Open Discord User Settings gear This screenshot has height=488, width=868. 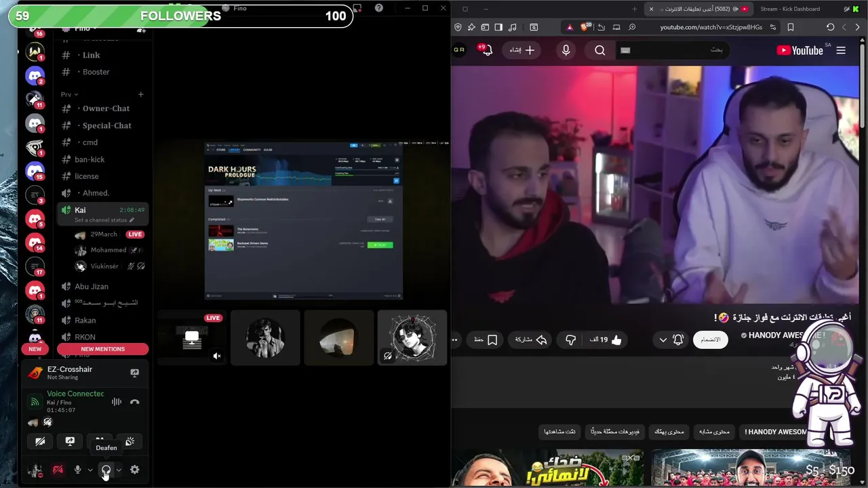(x=134, y=470)
